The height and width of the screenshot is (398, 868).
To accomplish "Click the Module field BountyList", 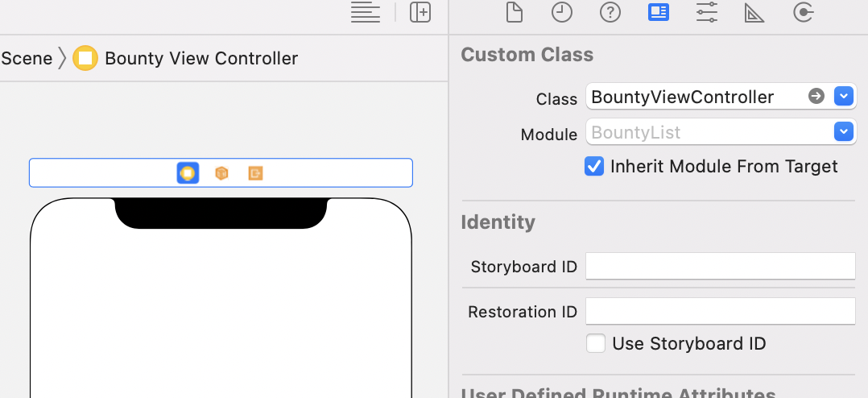I will tap(721, 132).
